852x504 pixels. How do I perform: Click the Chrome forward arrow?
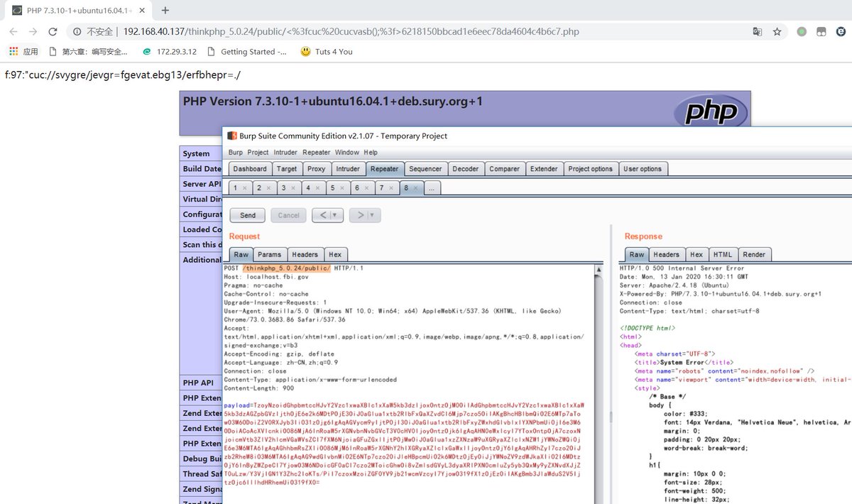[33, 31]
